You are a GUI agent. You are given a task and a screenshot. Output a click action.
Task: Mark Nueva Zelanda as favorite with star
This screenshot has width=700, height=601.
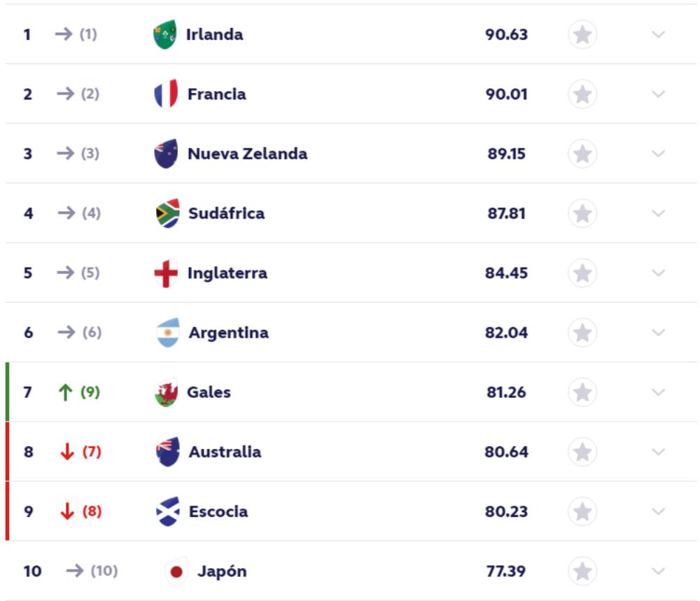582,153
